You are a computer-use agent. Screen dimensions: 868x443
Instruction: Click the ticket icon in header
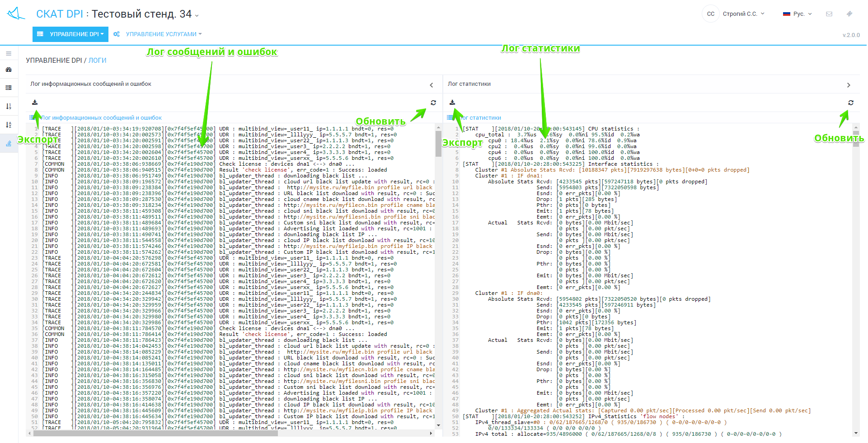coord(849,14)
